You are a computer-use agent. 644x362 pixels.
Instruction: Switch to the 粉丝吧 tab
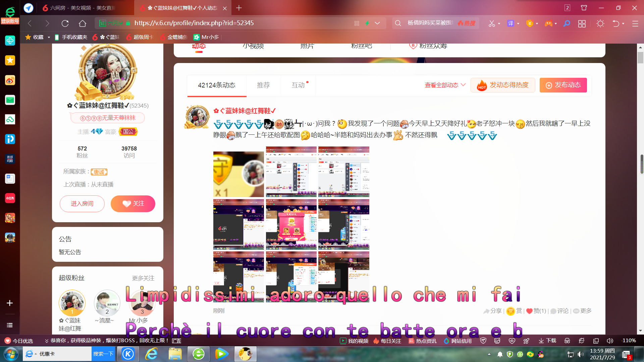click(x=362, y=46)
